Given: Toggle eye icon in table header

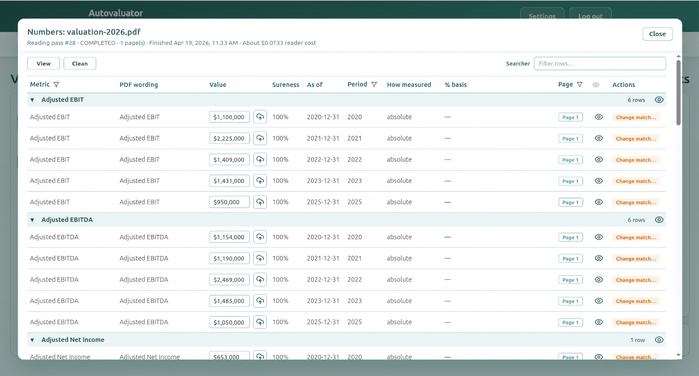Looking at the screenshot, I should click(x=596, y=84).
